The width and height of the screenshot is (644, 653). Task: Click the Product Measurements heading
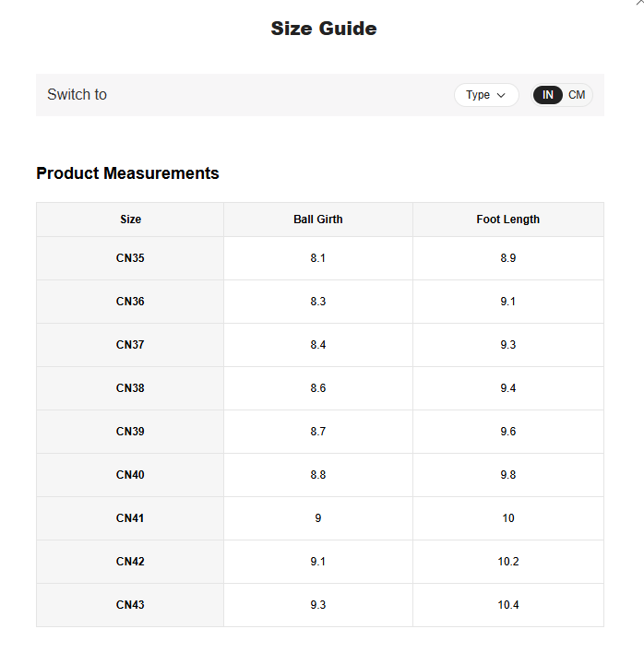127,173
